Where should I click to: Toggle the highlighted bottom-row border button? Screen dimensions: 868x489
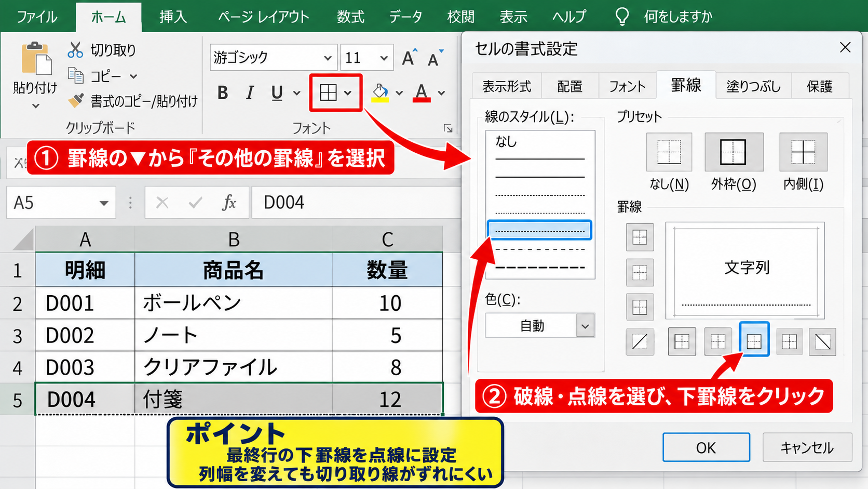tap(754, 339)
